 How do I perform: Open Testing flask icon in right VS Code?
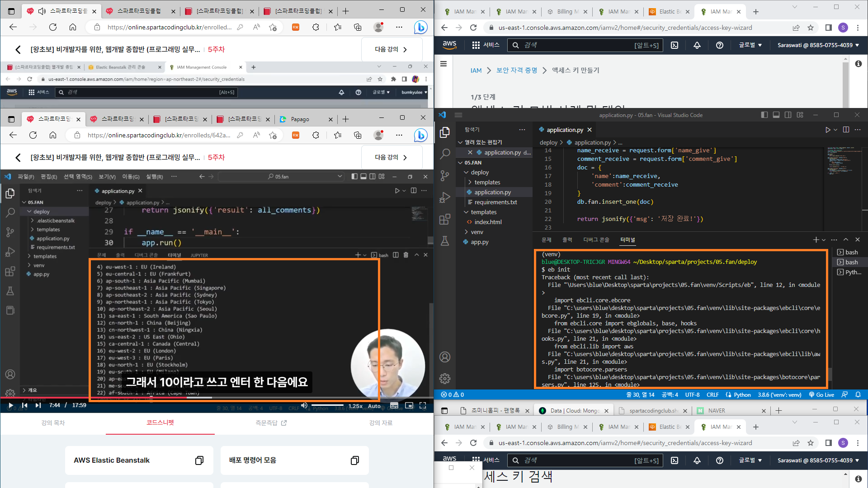[x=445, y=241]
